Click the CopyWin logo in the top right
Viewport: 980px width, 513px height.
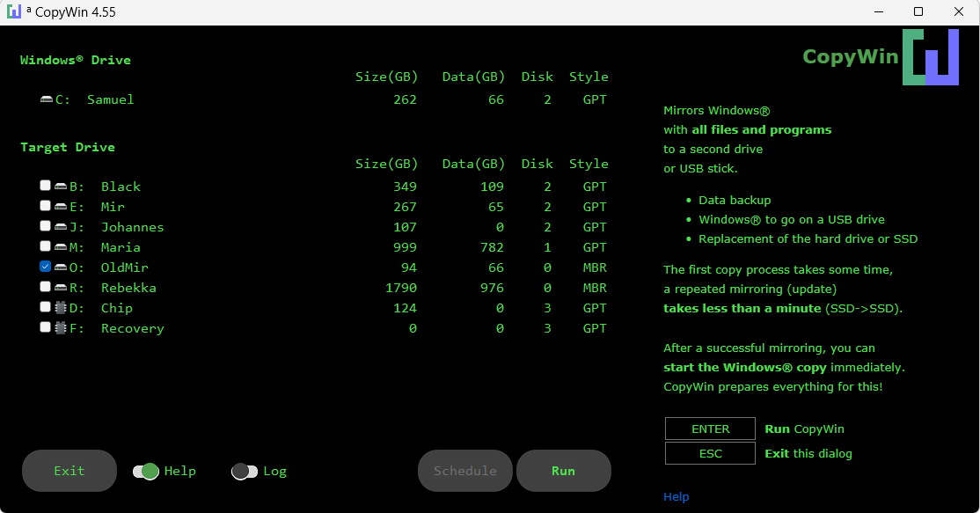pyautogui.click(x=932, y=56)
